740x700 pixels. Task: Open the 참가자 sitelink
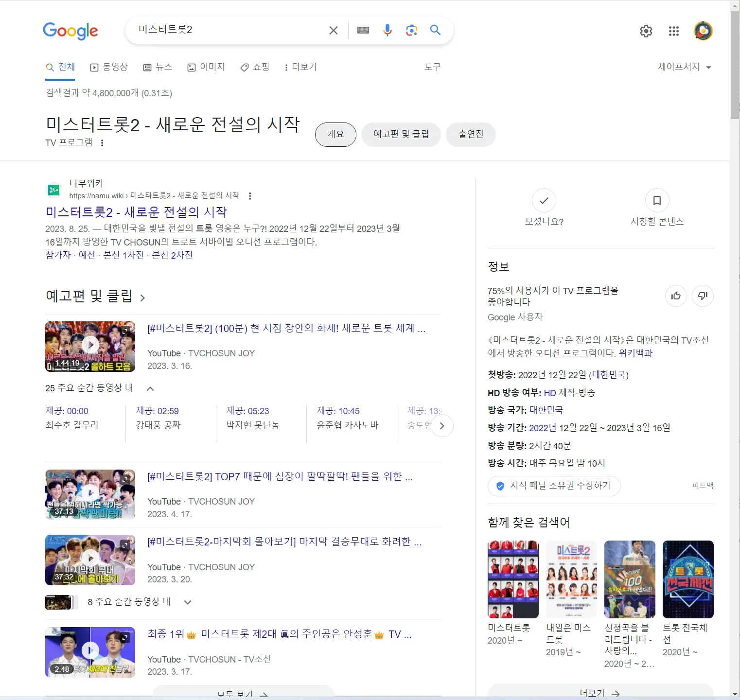pyautogui.click(x=58, y=255)
